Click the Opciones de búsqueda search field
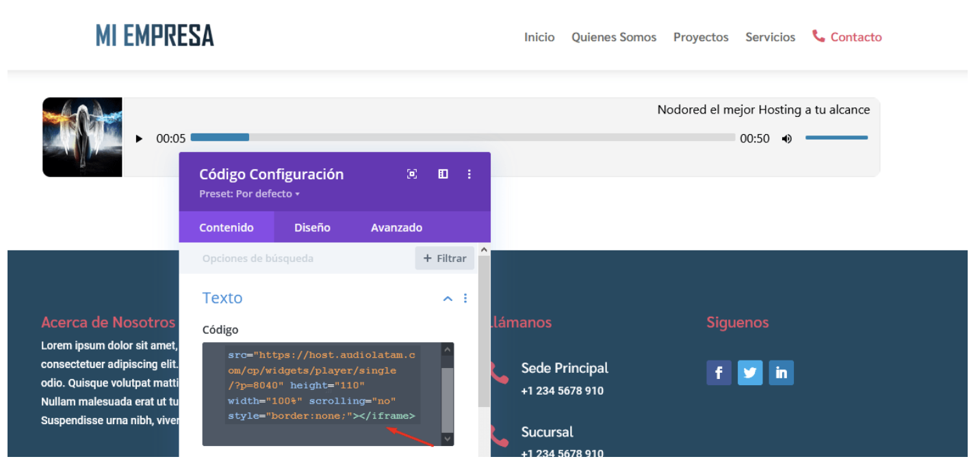The width and height of the screenshot is (980, 472). tap(301, 259)
